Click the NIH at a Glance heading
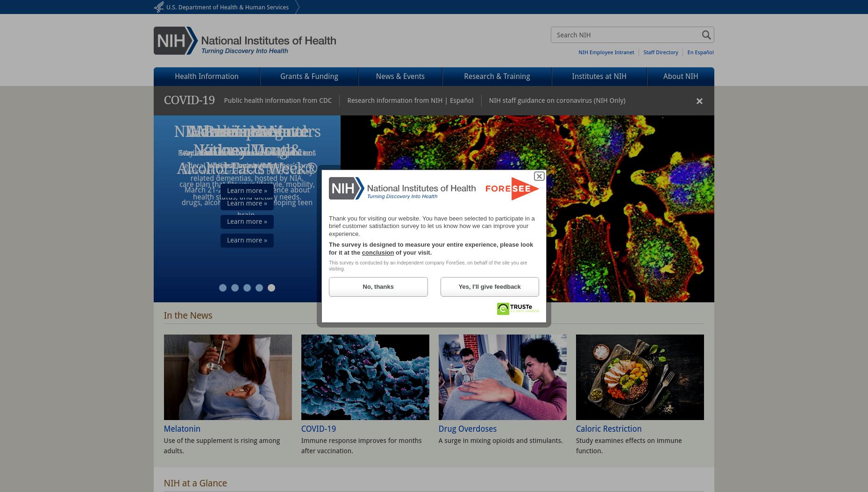Viewport: 868px width, 492px height. pos(195,483)
